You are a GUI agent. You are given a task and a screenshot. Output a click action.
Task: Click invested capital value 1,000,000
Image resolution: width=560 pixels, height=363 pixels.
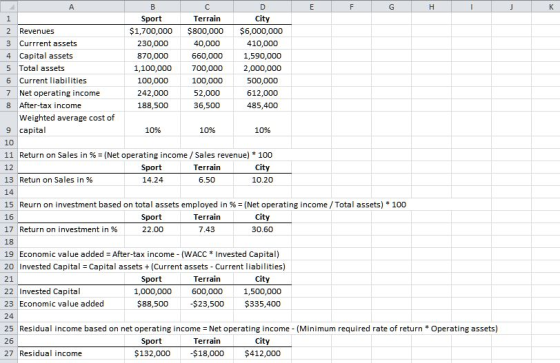[153, 292]
